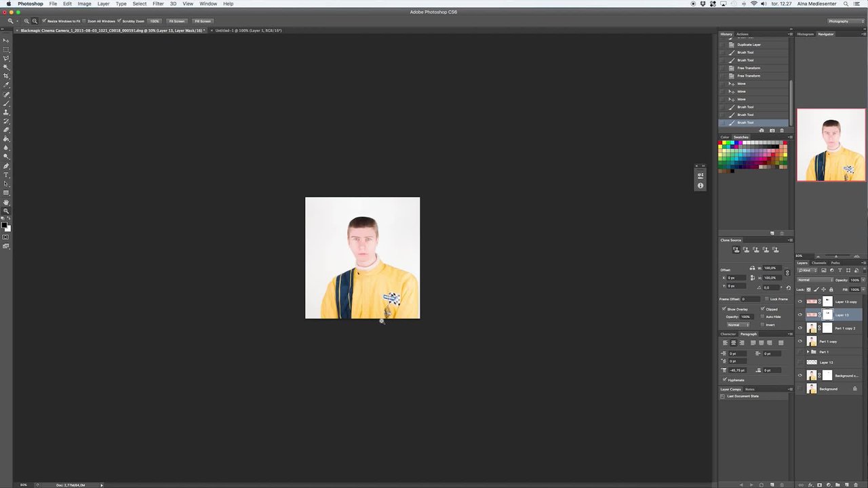868x488 pixels.
Task: Delete current state in History panel
Action: tap(782, 130)
